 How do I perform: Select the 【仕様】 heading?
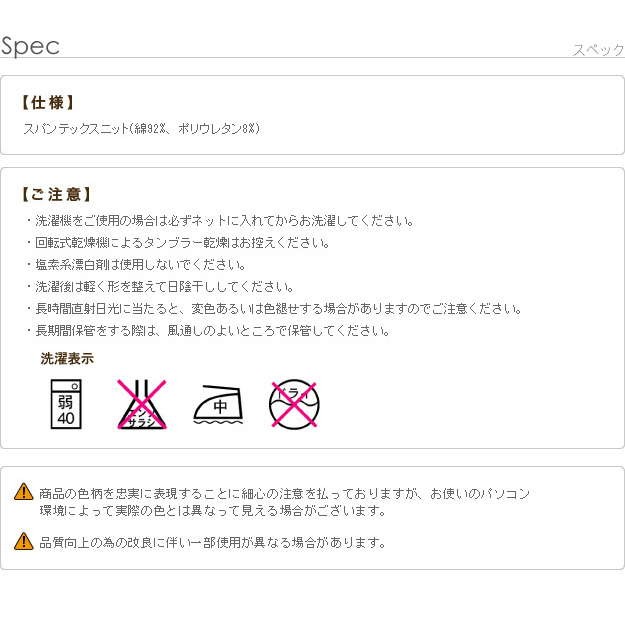47,103
